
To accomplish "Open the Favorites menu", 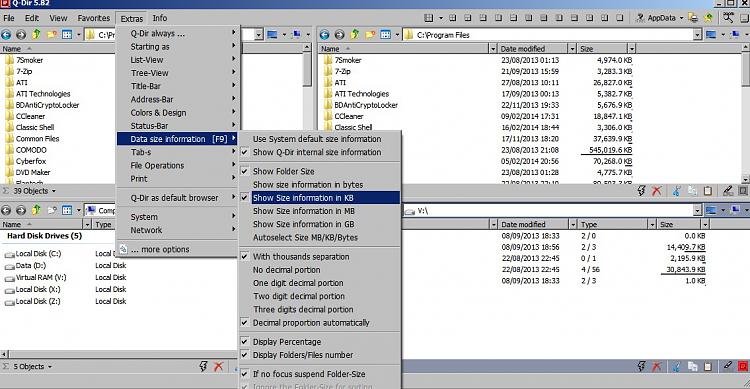I will [94, 18].
